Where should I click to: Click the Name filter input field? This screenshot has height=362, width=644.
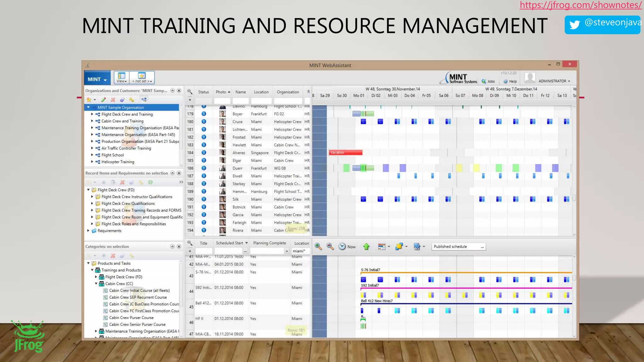241,101
